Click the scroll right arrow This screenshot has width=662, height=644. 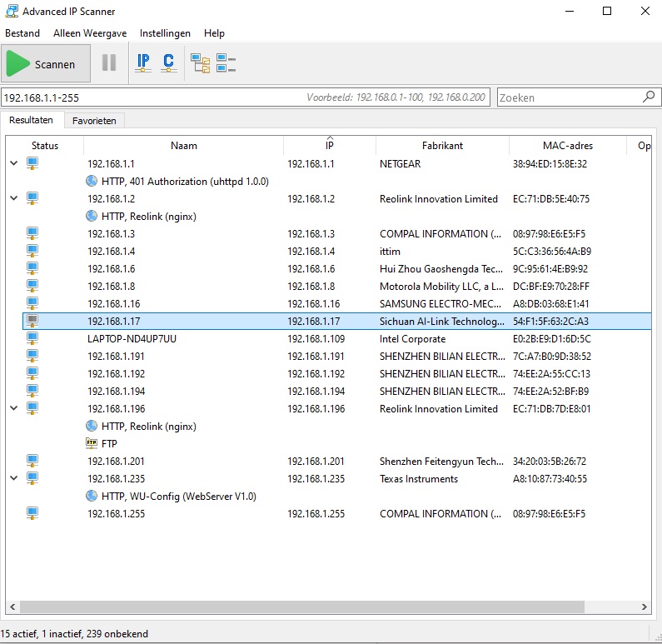(x=644, y=607)
